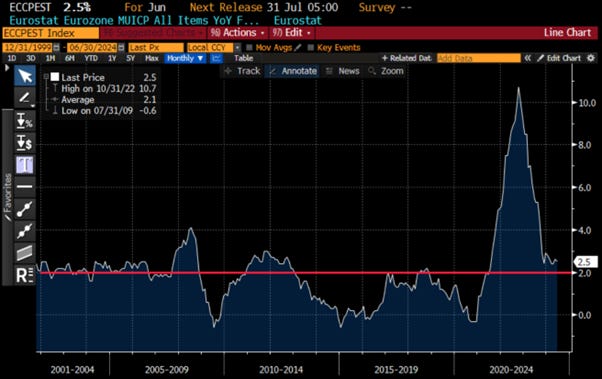Click the ECCPEST Index security field

click(x=50, y=33)
